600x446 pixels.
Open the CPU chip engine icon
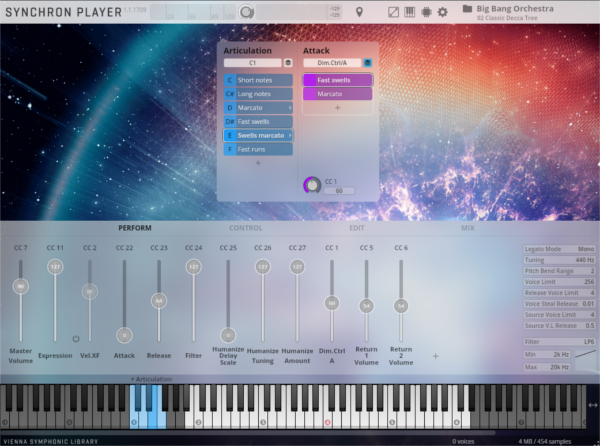(x=426, y=12)
